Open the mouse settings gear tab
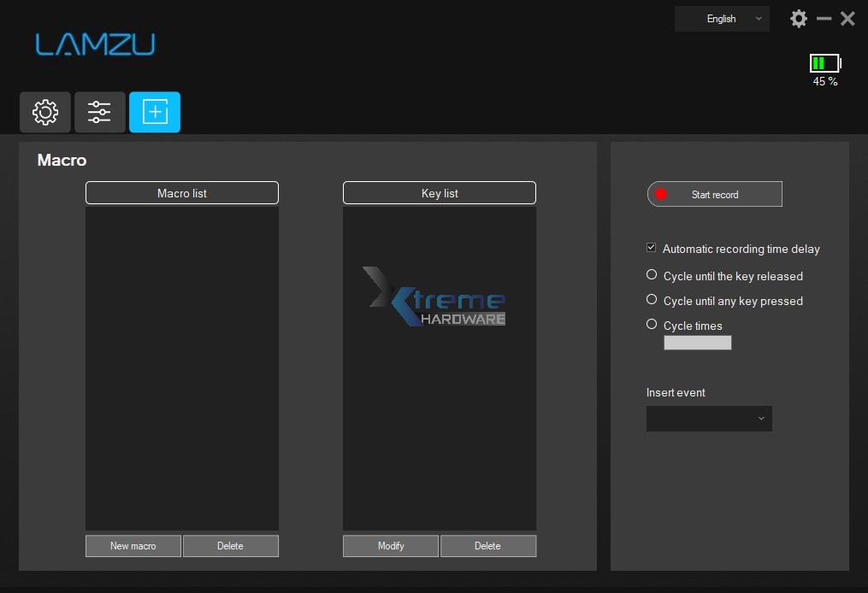This screenshot has width=868, height=593. [44, 112]
